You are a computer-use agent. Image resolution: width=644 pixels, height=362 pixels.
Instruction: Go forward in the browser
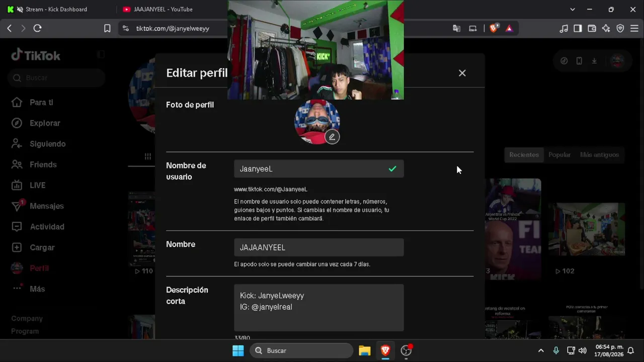pos(23,29)
